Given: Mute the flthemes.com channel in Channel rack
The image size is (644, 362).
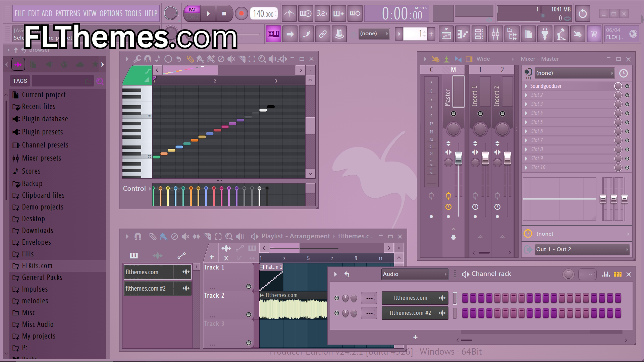Looking at the screenshot, I should click(337, 298).
